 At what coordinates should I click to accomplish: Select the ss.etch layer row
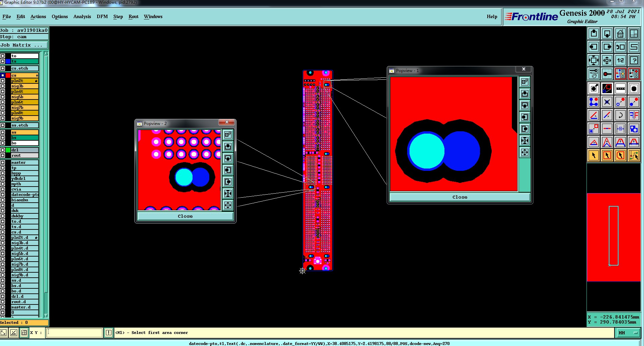point(24,125)
